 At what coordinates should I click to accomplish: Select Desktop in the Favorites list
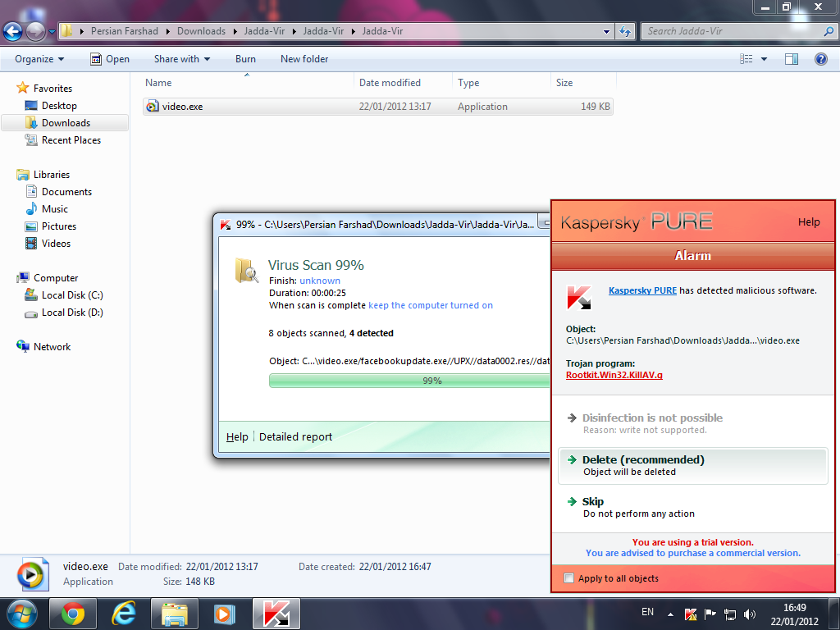pyautogui.click(x=59, y=106)
